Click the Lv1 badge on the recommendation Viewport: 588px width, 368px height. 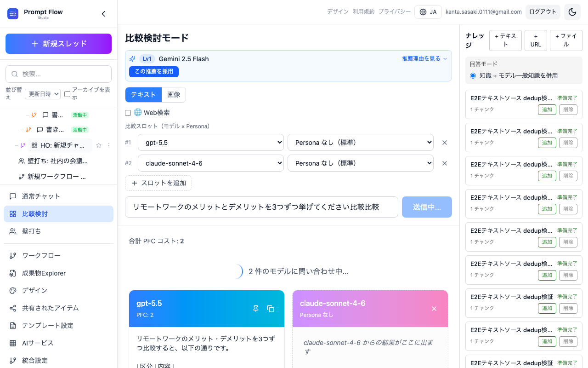tap(147, 59)
